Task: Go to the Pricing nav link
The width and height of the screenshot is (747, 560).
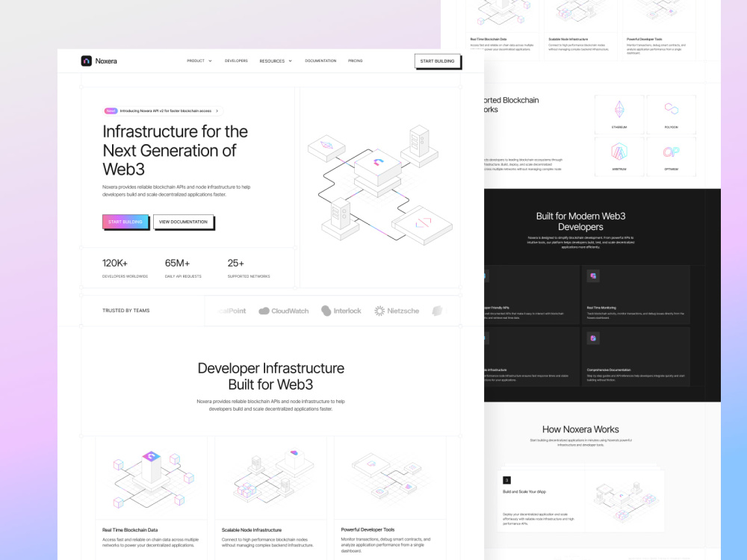Action: pyautogui.click(x=356, y=61)
